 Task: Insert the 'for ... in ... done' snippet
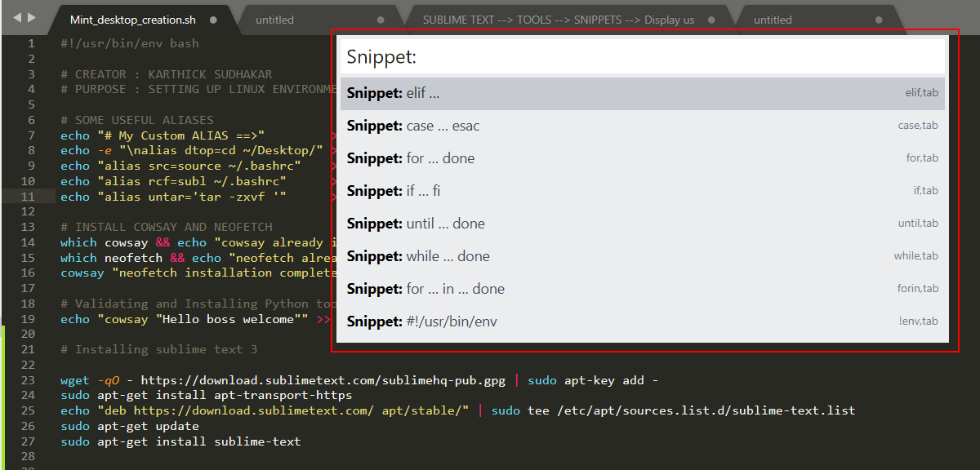(x=642, y=289)
